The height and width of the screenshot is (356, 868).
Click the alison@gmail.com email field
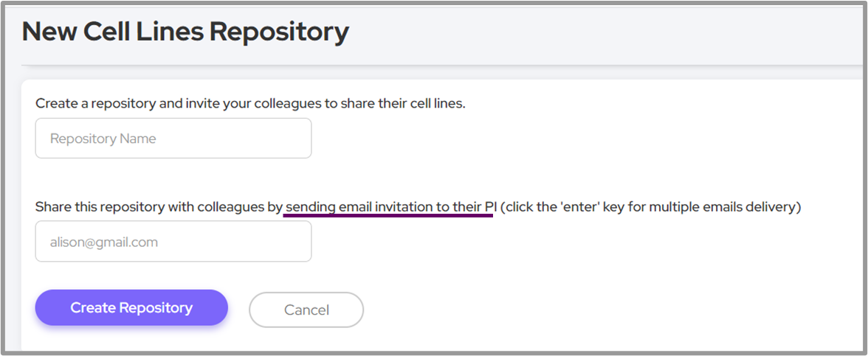[x=173, y=242]
